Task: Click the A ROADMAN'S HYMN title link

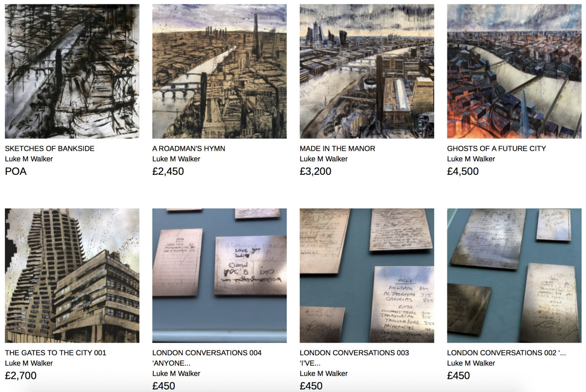Action: [189, 148]
